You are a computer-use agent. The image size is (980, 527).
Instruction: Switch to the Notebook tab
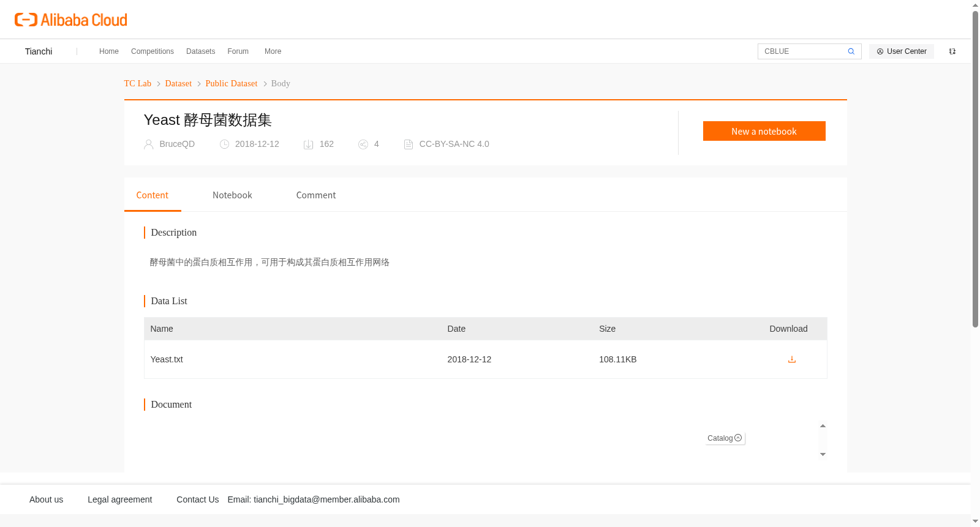(232, 195)
